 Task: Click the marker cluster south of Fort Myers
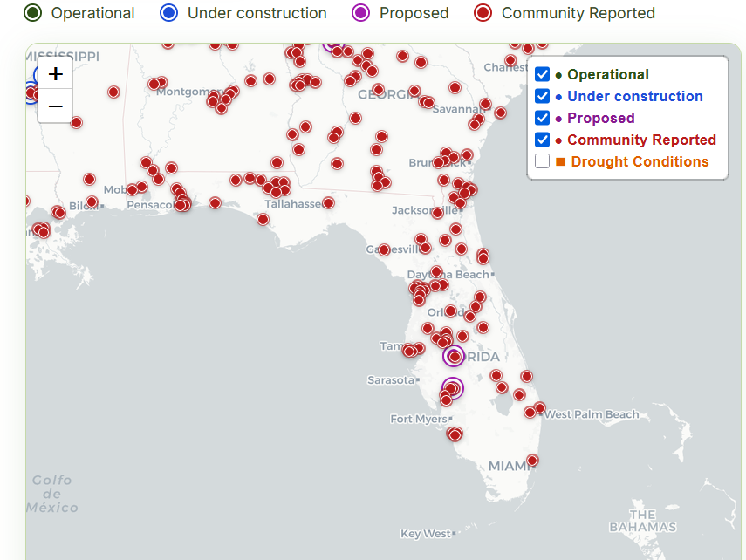pyautogui.click(x=455, y=434)
